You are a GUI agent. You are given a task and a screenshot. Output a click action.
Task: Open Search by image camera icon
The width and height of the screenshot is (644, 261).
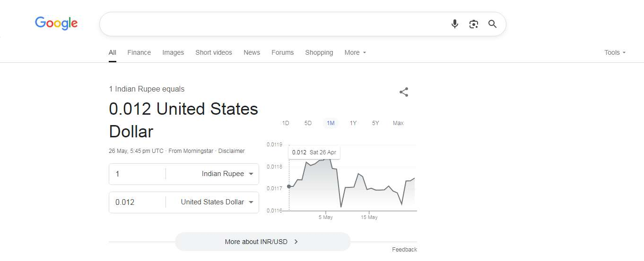click(473, 24)
